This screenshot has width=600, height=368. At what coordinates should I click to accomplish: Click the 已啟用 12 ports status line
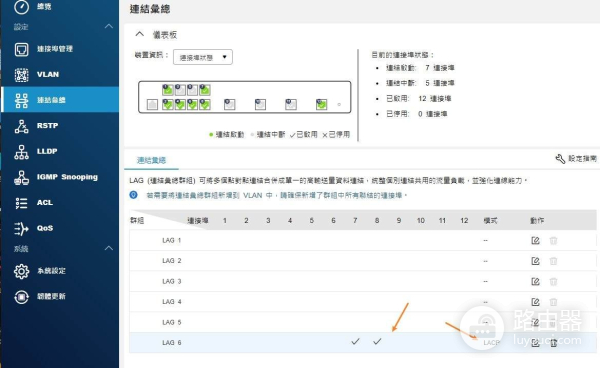(x=418, y=99)
